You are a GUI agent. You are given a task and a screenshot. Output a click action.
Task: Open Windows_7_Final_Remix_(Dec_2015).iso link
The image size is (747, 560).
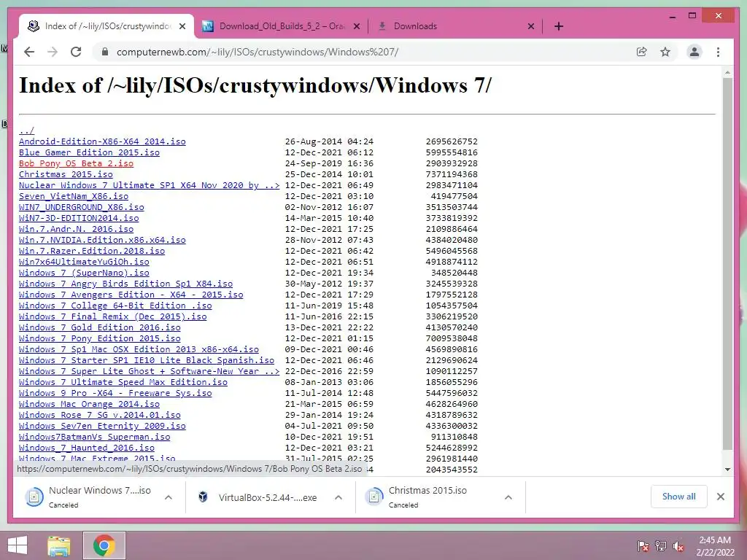113,316
